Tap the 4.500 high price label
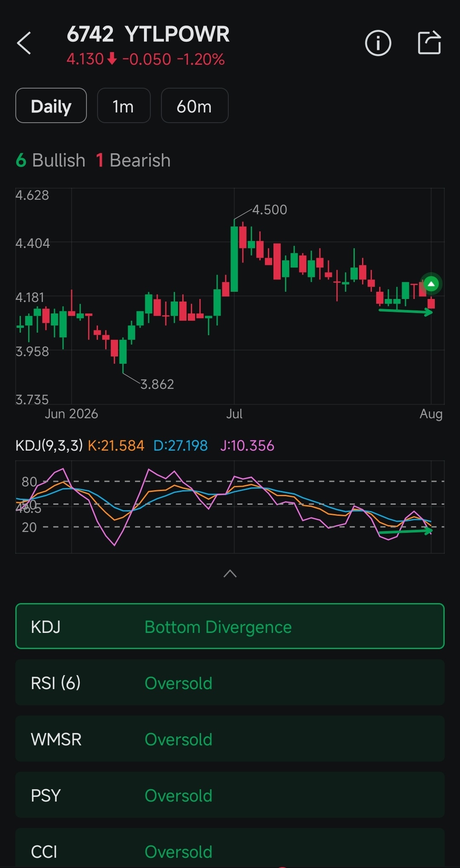The width and height of the screenshot is (460, 868). pos(270,210)
